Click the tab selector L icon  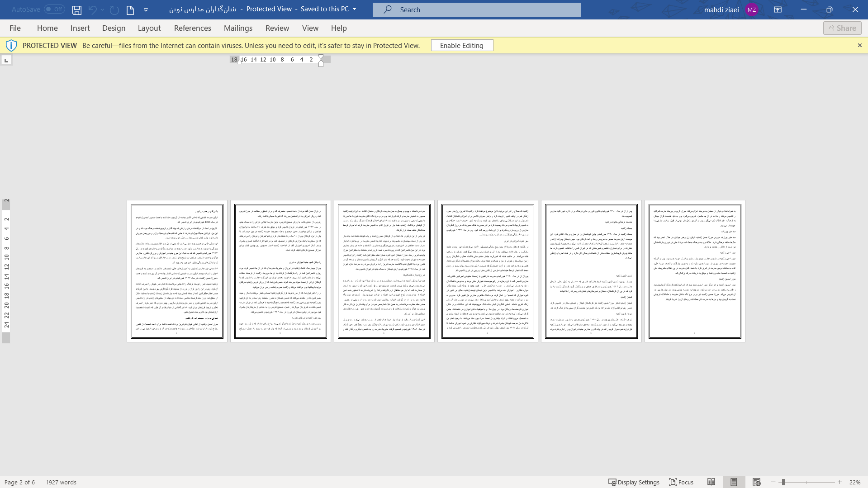6,60
